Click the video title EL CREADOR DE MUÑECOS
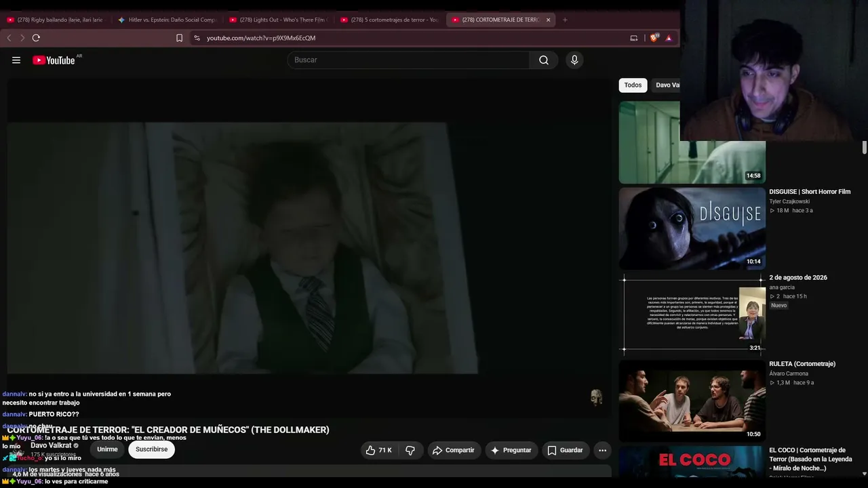 pyautogui.click(x=168, y=430)
